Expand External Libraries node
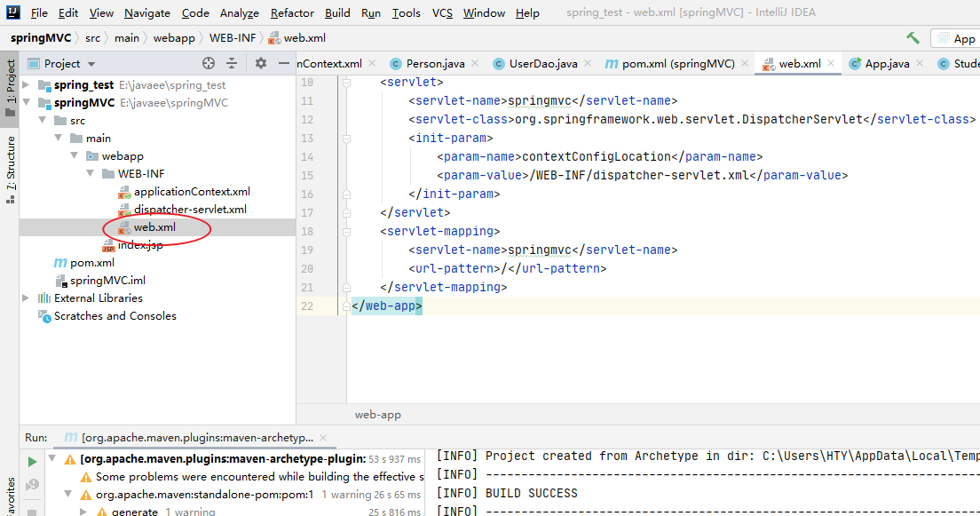The height and width of the screenshot is (516, 980). point(26,298)
